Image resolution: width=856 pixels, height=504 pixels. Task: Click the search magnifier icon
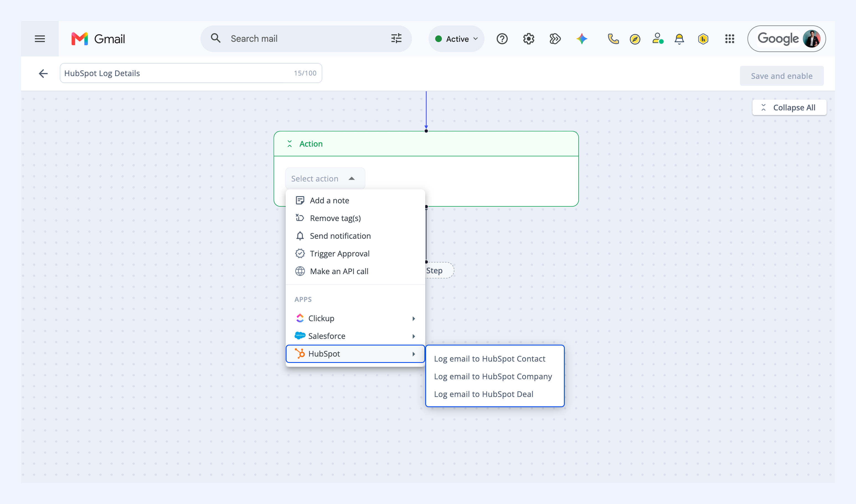215,38
